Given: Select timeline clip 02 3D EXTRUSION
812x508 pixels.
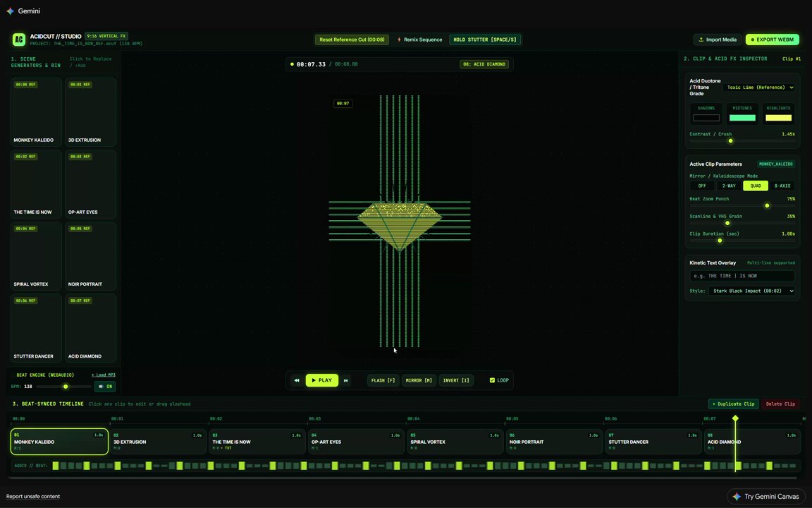Looking at the screenshot, I should tap(158, 442).
